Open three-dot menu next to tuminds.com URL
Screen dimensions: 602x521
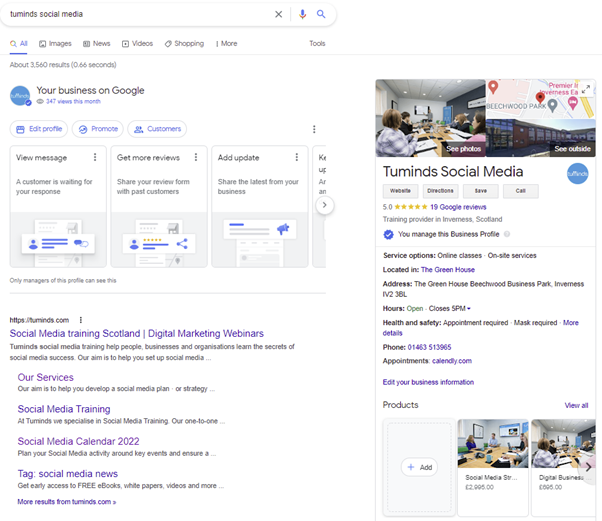(81, 320)
